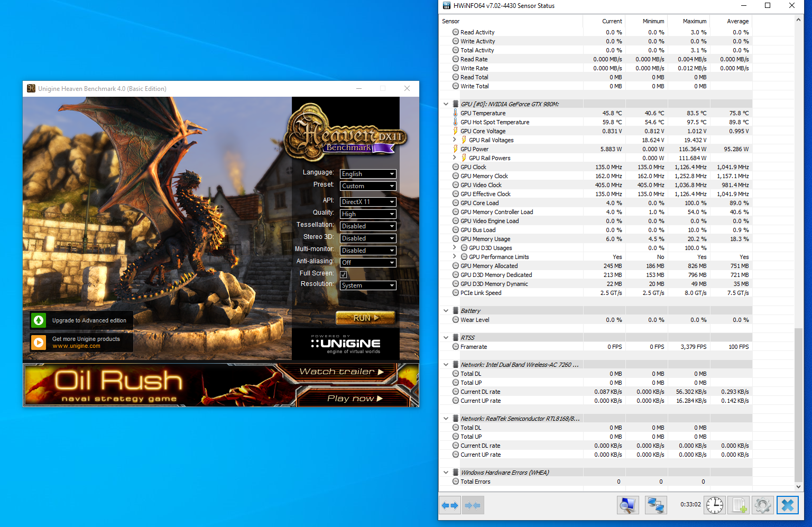
Task: Click Watch trailer on Oil Rush banner
Action: (x=341, y=372)
